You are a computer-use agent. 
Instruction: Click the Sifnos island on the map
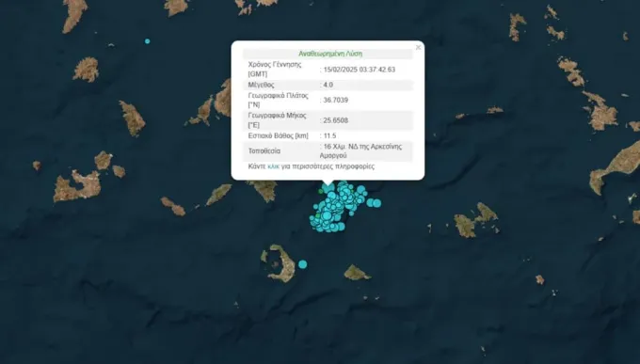click(133, 118)
